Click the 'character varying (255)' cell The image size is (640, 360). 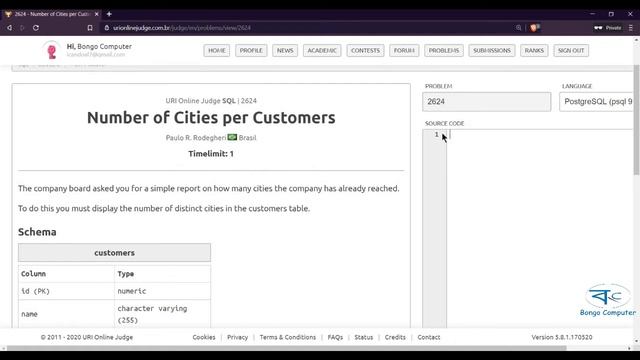point(162,314)
